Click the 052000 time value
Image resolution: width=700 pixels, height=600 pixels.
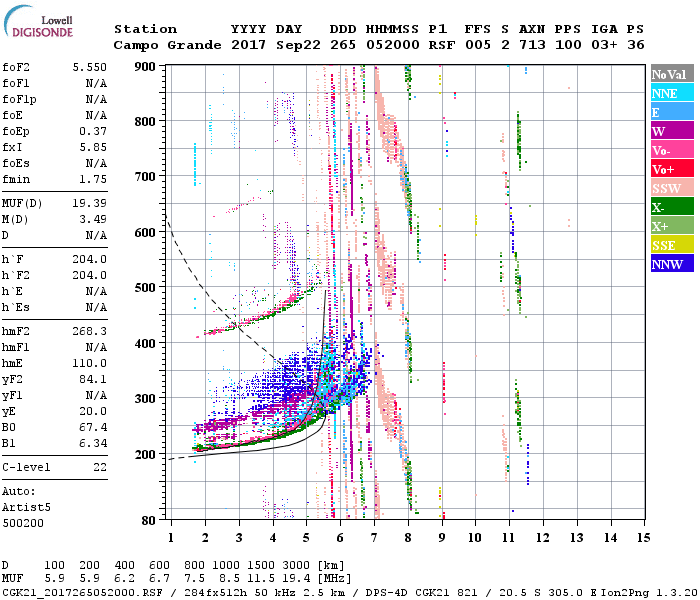pyautogui.click(x=393, y=45)
